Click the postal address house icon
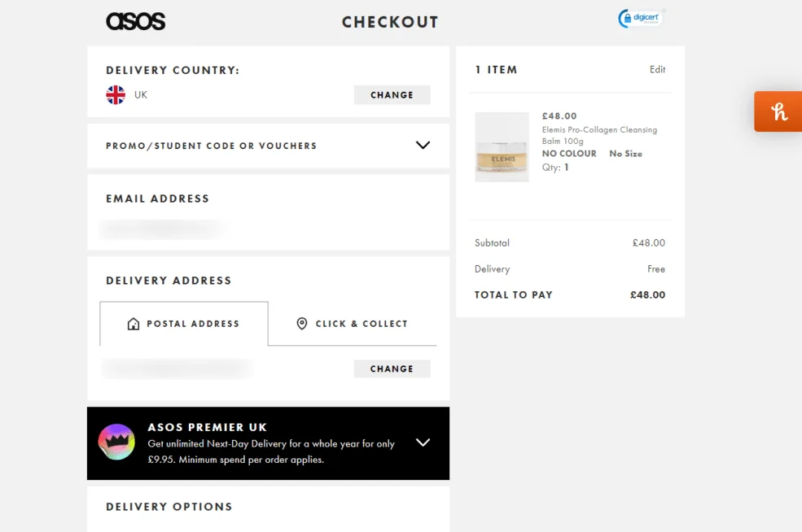The width and height of the screenshot is (802, 532). [x=134, y=324]
